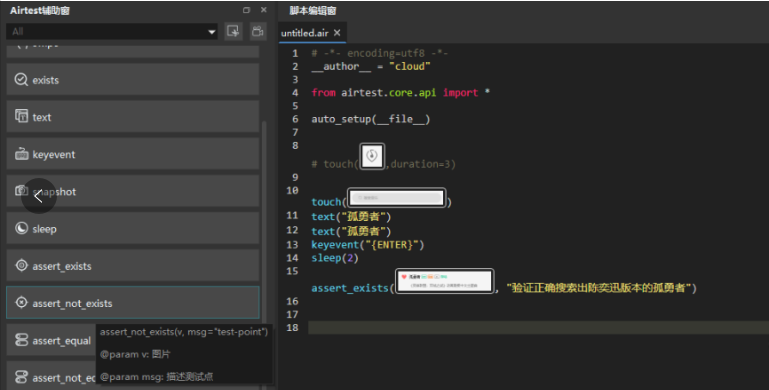Click the auto_setup(__file__) code line
The height and width of the screenshot is (390, 769).
371,119
